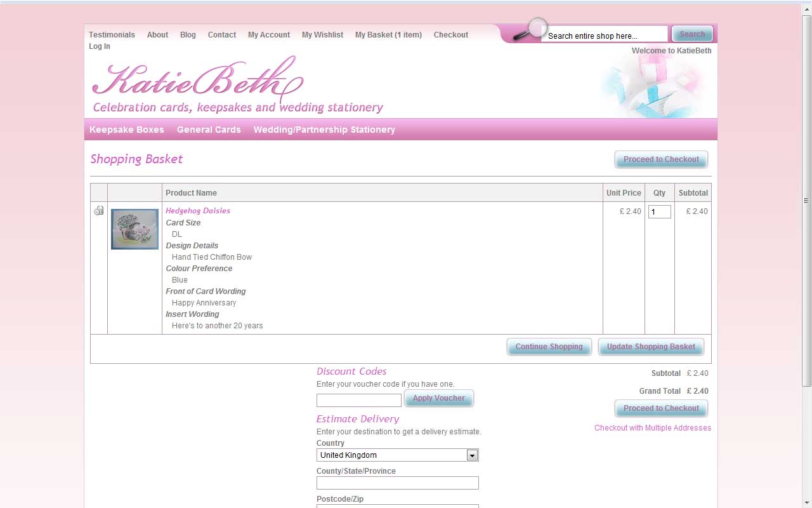Go to My Wishlist link
Image resolution: width=812 pixels, height=508 pixels.
coord(322,35)
